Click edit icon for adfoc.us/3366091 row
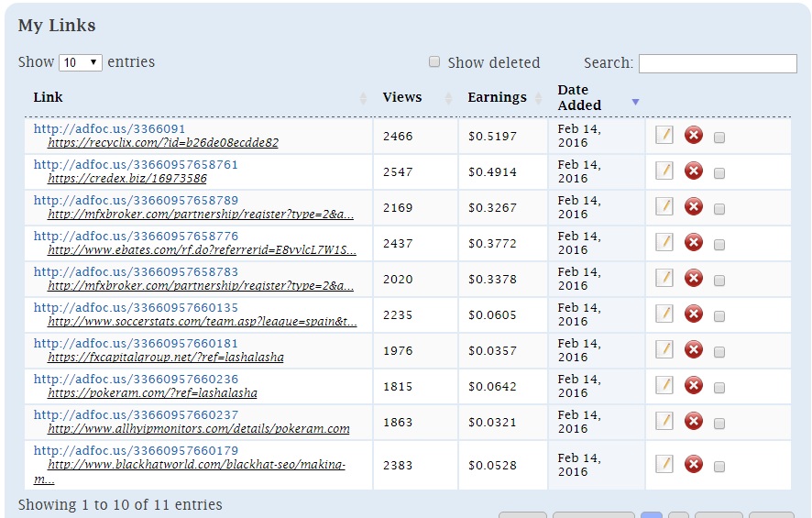 click(664, 136)
